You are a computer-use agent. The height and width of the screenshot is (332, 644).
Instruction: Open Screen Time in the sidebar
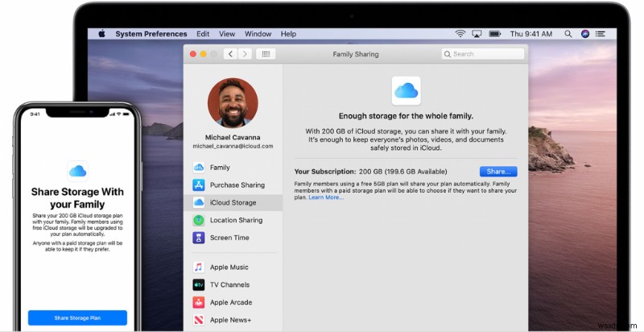229,238
